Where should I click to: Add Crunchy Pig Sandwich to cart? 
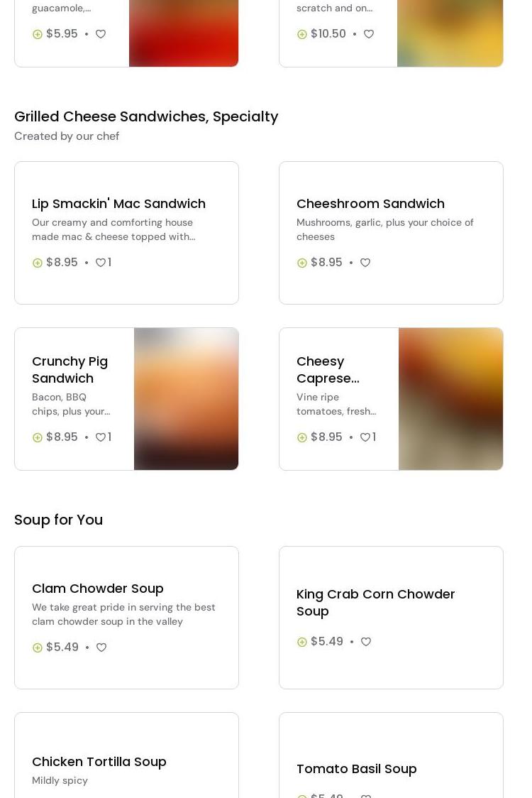tap(38, 437)
